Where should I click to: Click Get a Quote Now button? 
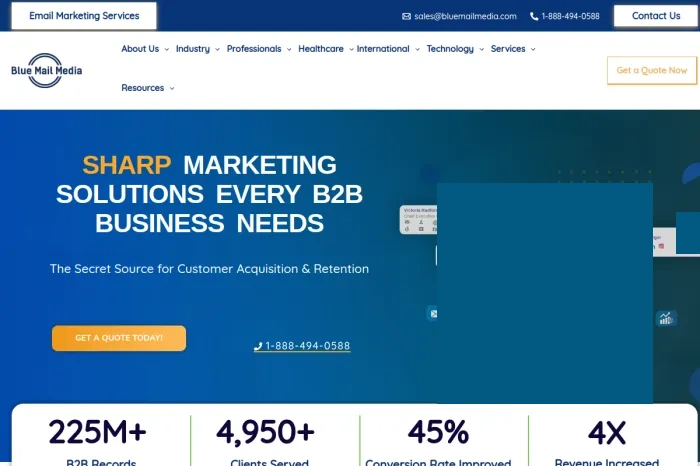coord(652,71)
